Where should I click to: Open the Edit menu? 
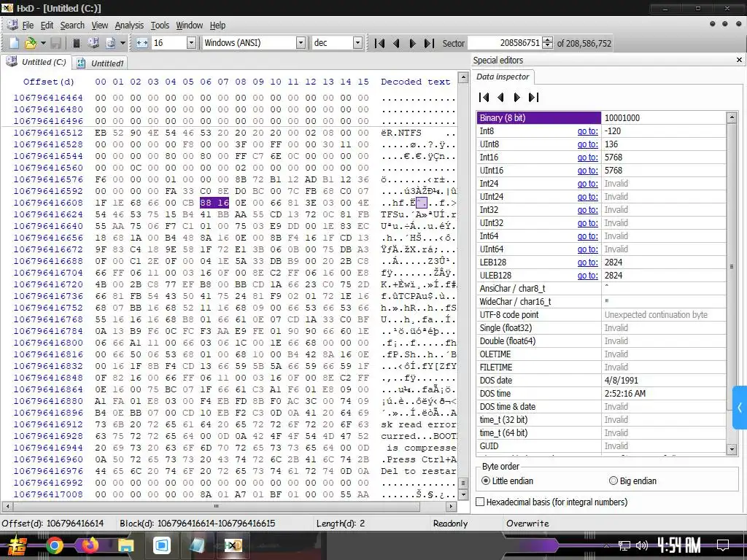point(47,26)
